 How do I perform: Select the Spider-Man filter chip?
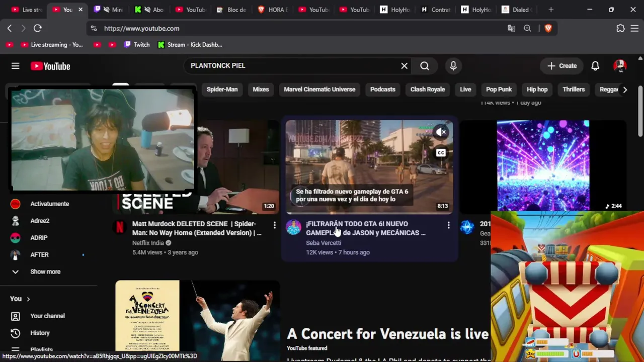(222, 89)
